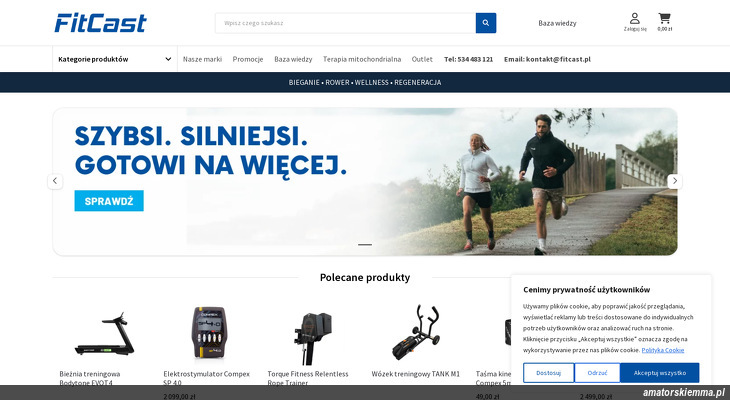Go to the next banner slide arrow
The width and height of the screenshot is (730, 400).
pyautogui.click(x=675, y=181)
